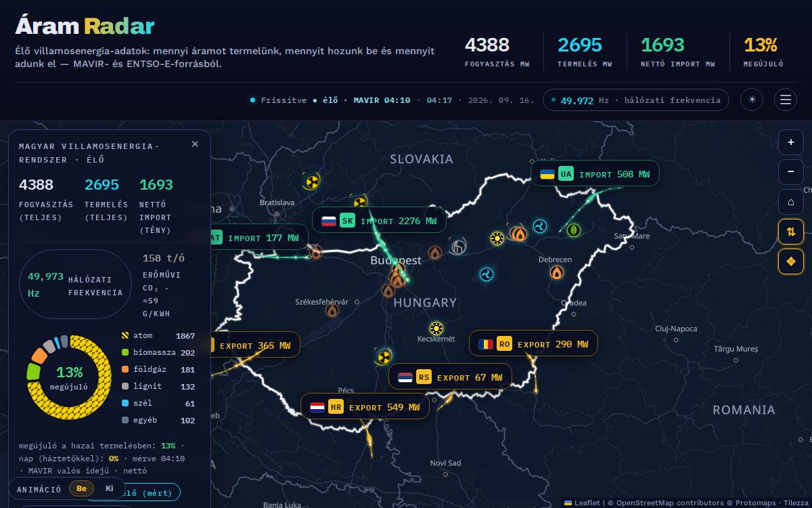Open the HR export 549 MW label
The width and height of the screenshot is (812, 508).
[365, 407]
